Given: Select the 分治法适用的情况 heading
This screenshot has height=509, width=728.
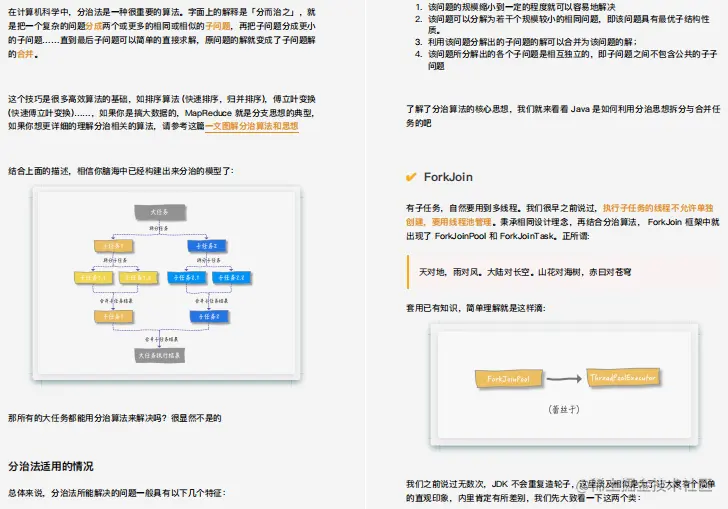Looking at the screenshot, I should point(51,466).
